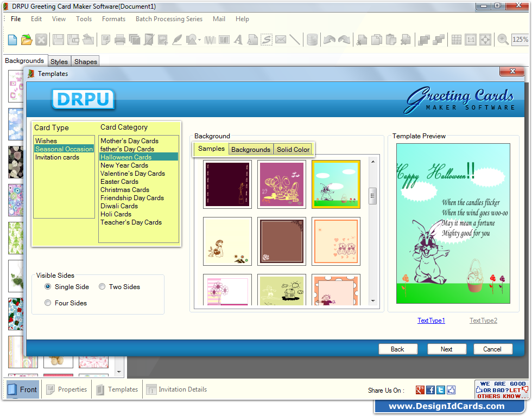Image resolution: width=532 pixels, height=416 pixels.
Task: Switch to the Backgrounds tab in Background group
Action: click(x=251, y=150)
